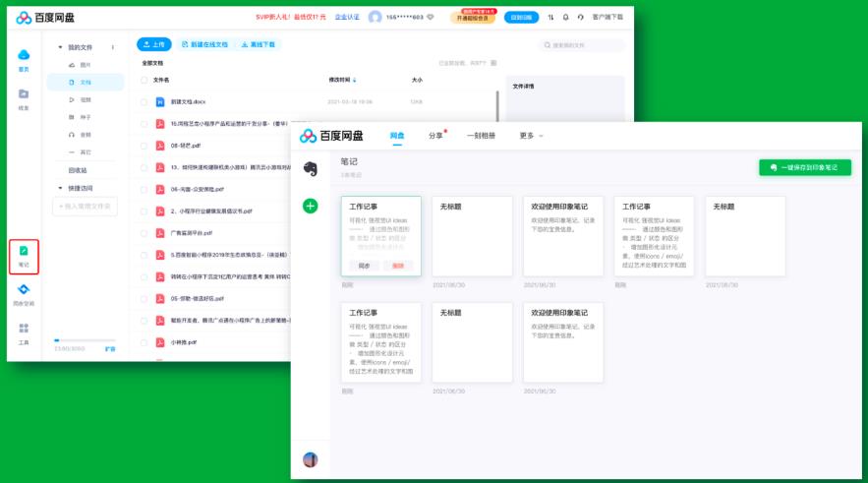
Task: Click the more-options dots beside 我的文件
Action: (x=113, y=47)
